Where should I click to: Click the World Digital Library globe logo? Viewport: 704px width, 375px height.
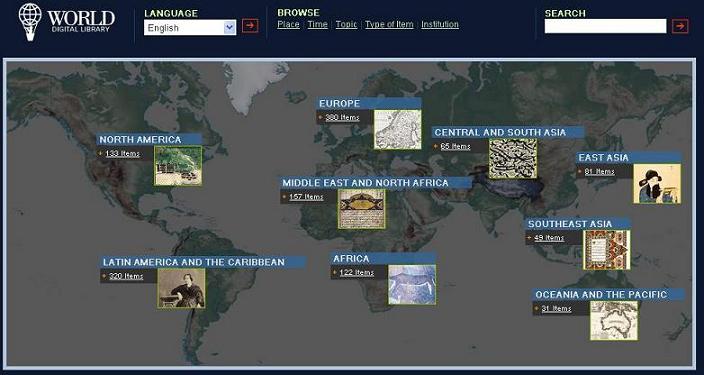pyautogui.click(x=30, y=22)
